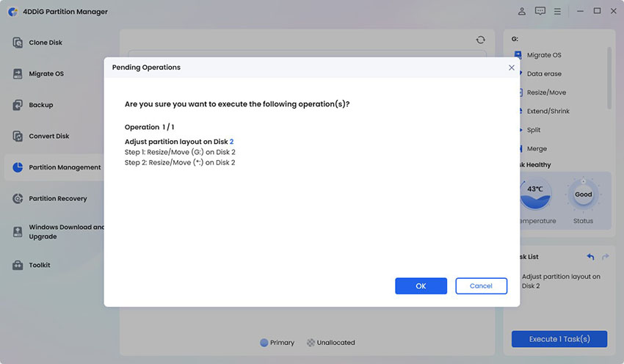Viewport: 624px width, 364px height.
Task: Click the Execute 1 Task(s) button
Action: point(559,339)
